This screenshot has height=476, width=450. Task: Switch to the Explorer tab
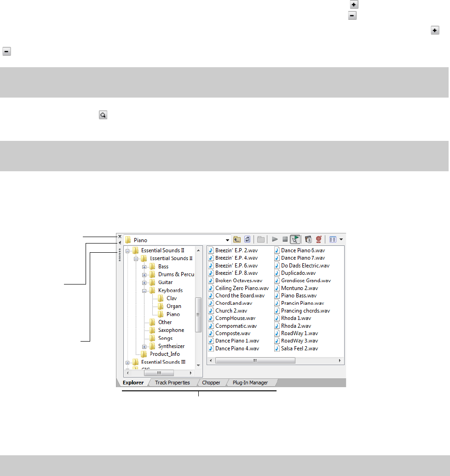(x=133, y=383)
